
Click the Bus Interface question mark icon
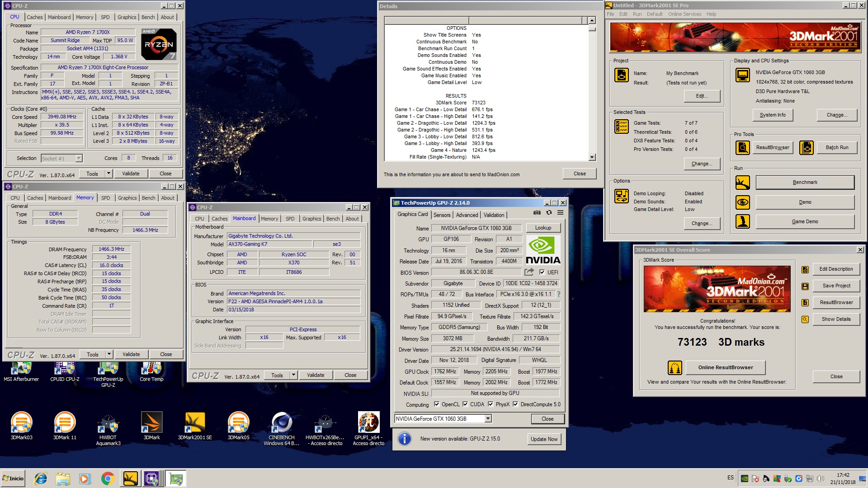tap(559, 294)
